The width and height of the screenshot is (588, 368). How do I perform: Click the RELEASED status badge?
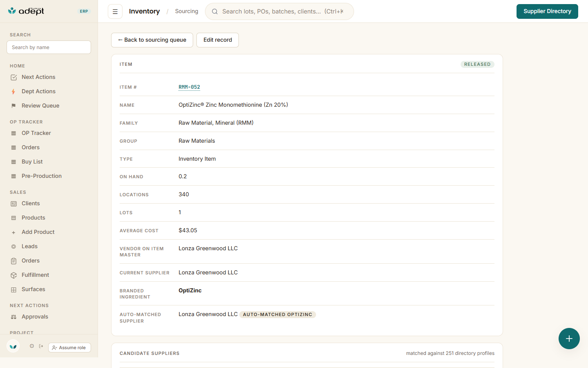[x=477, y=64]
